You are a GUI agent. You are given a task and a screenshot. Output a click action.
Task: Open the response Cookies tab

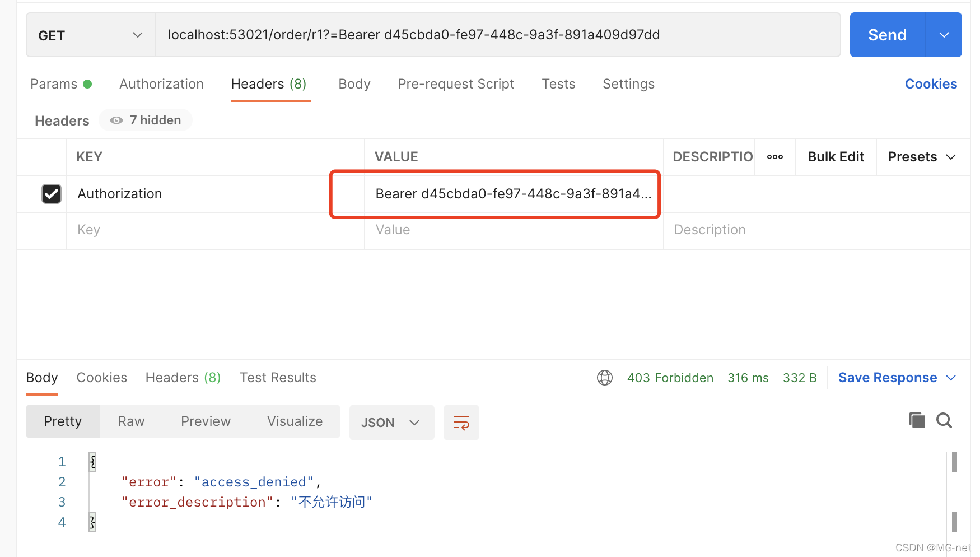[102, 378]
